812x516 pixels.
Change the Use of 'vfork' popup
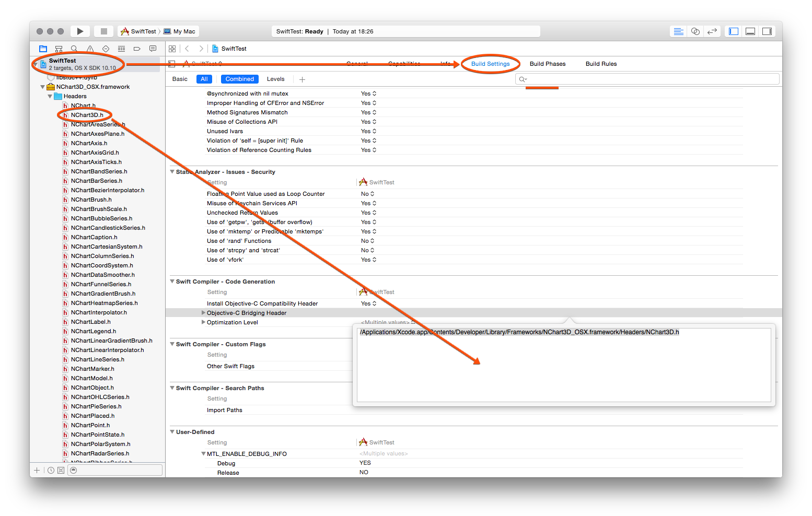click(368, 260)
